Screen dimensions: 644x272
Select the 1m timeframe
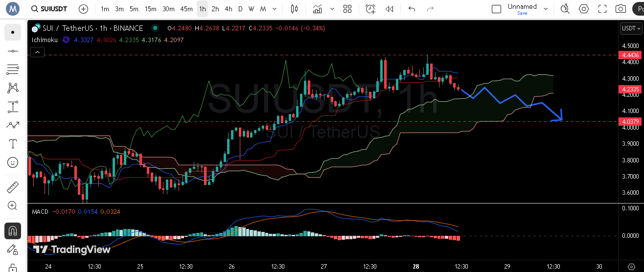click(105, 9)
